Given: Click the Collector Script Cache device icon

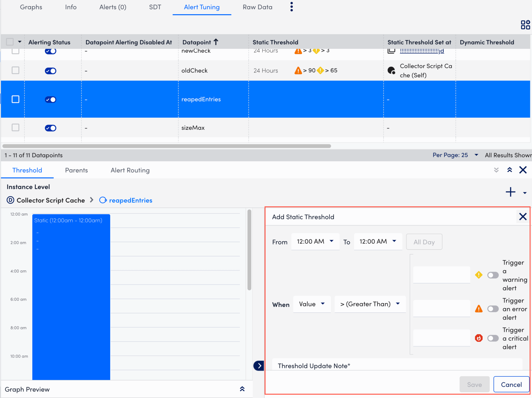Looking at the screenshot, I should tap(10, 200).
